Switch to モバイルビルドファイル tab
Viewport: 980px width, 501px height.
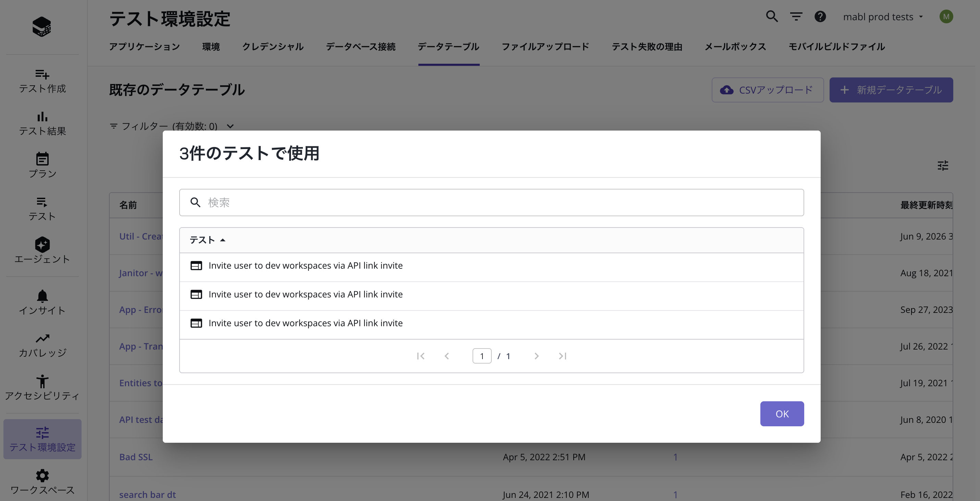coord(837,47)
